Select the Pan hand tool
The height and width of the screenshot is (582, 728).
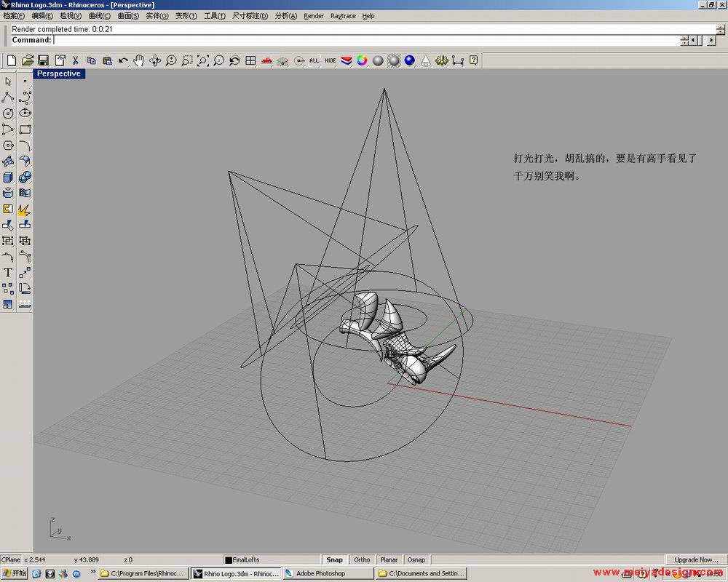tap(139, 60)
